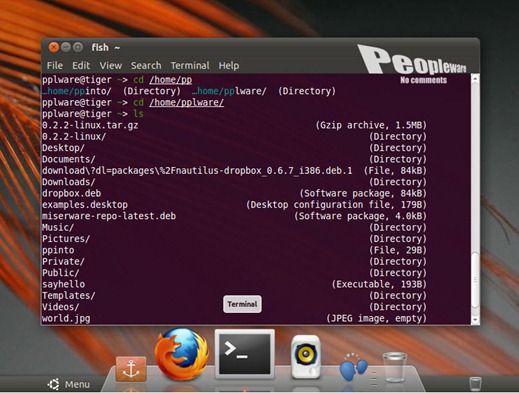
Task: Minimize the fish terminal window
Action: pos(66,47)
